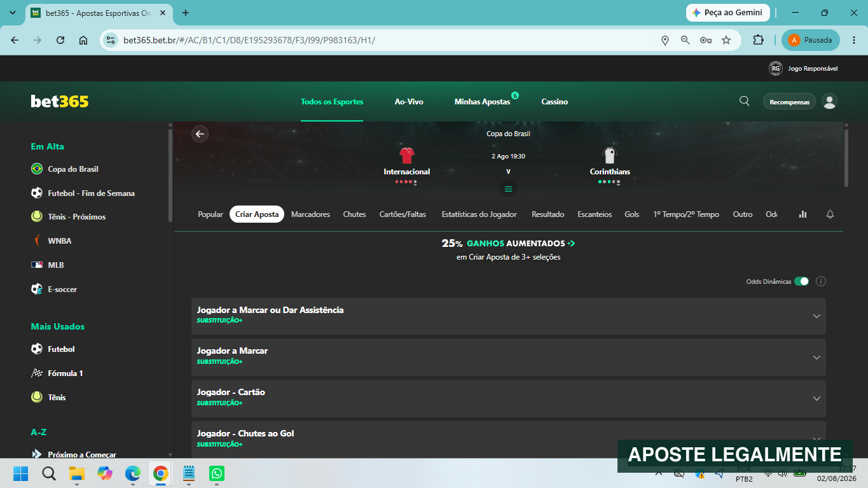This screenshot has width=868, height=488.
Task: Expand the Jogador - Chutes ao Gol market
Action: [x=508, y=439]
